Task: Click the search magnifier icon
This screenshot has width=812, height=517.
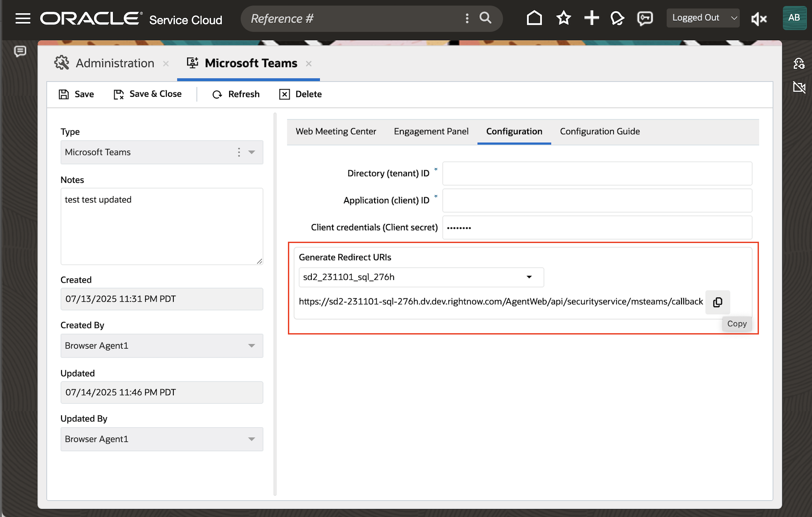Action: (x=485, y=18)
